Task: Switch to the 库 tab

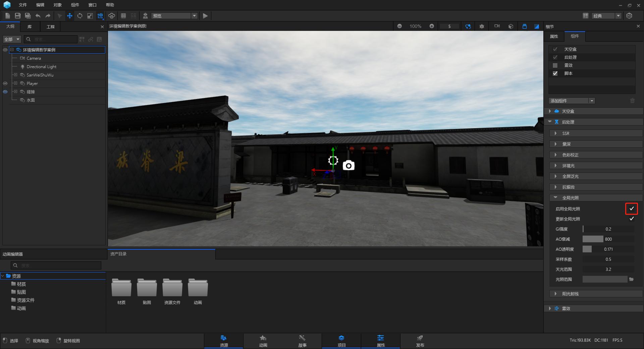Action: click(30, 27)
